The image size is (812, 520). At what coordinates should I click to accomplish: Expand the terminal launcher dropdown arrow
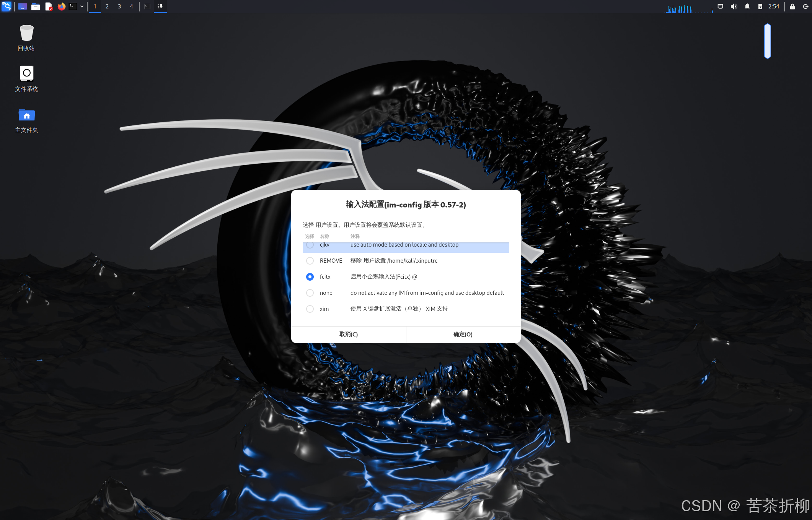pos(82,6)
